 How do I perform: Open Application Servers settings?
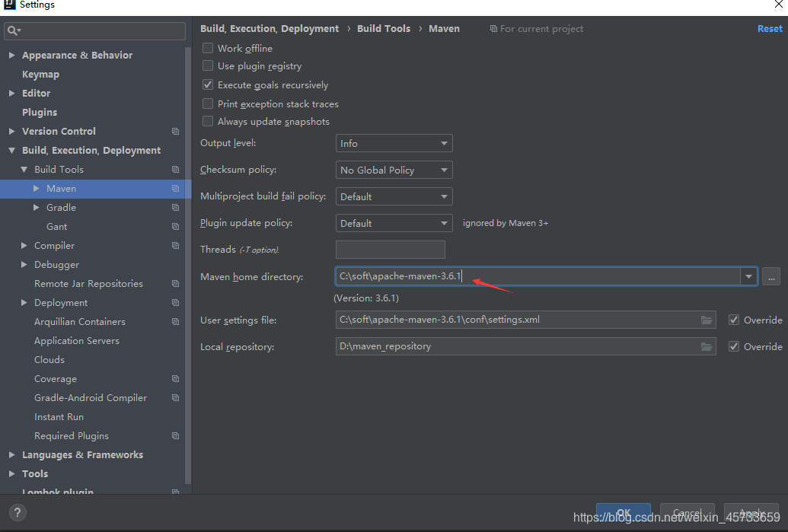(77, 341)
